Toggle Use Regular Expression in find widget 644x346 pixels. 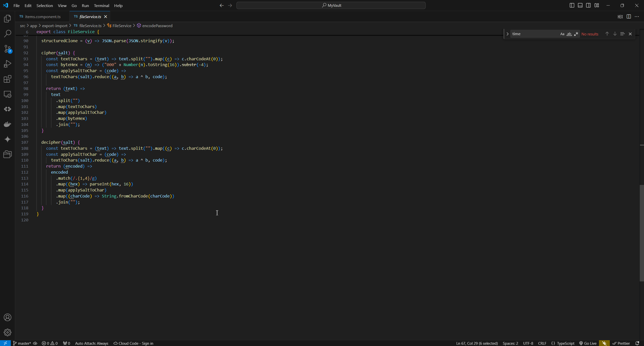pyautogui.click(x=576, y=34)
